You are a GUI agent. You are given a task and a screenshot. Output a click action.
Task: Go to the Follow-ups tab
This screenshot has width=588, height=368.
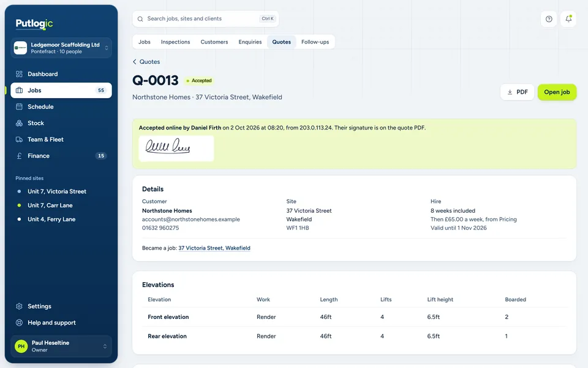click(315, 42)
